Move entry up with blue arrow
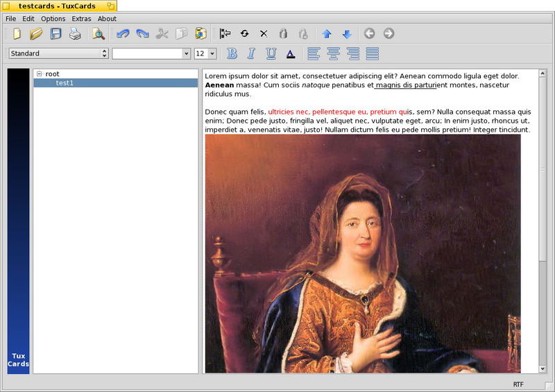 pyautogui.click(x=327, y=34)
